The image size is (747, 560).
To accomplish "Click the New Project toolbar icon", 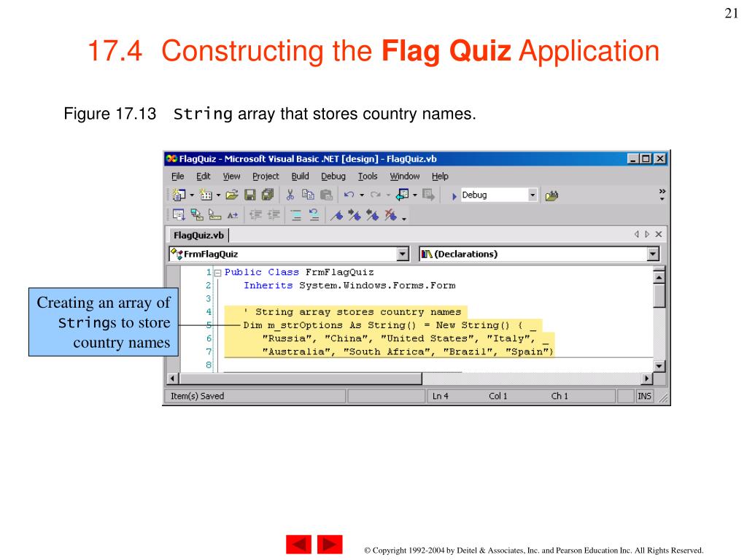I will 179,195.
